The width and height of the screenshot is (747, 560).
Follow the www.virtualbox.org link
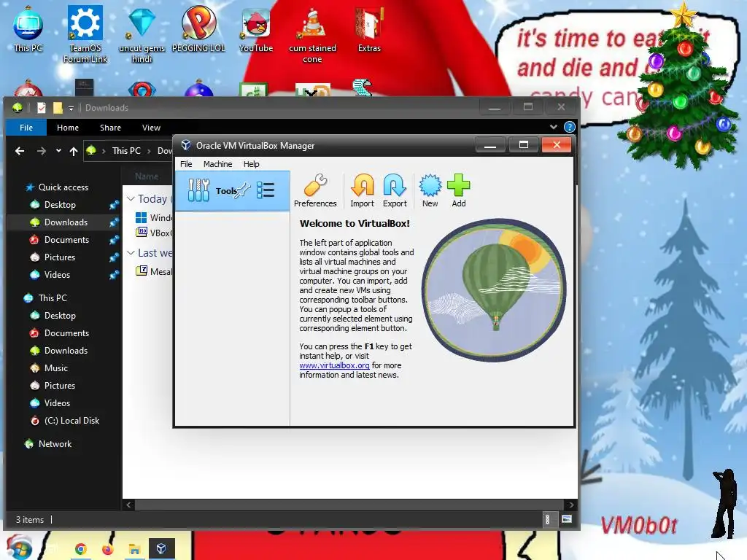[334, 365]
